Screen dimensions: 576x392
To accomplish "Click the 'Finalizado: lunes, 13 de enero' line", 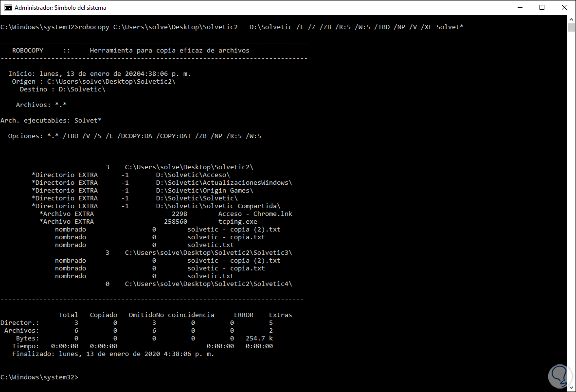I will point(113,354).
